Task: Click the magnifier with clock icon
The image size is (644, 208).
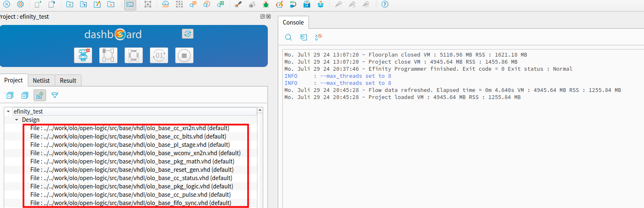Action: click(x=207, y=5)
